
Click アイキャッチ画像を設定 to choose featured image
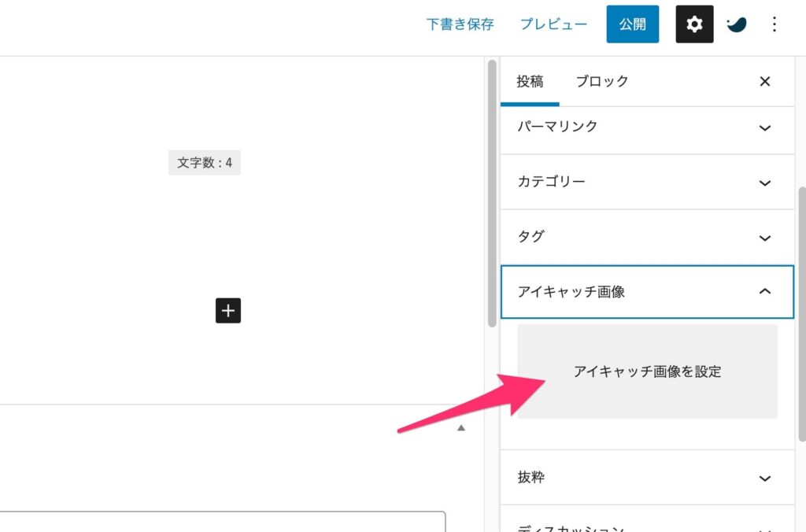(647, 371)
